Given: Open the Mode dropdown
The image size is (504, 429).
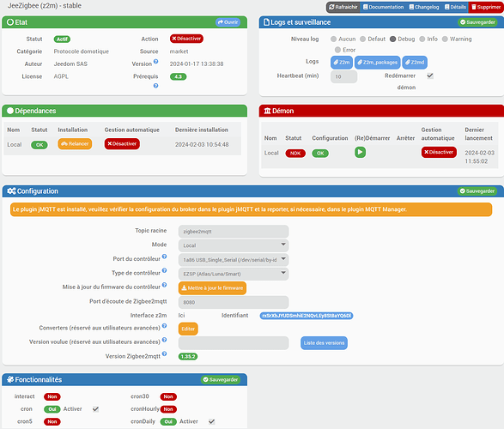Looking at the screenshot, I should click(x=234, y=245).
